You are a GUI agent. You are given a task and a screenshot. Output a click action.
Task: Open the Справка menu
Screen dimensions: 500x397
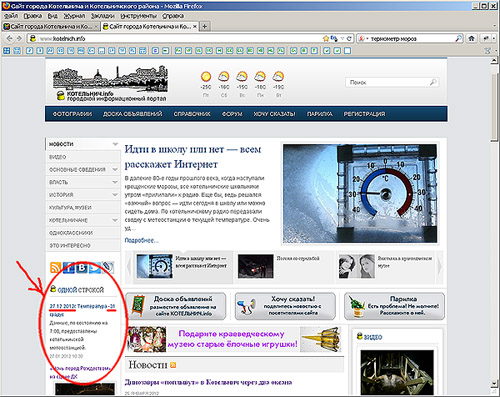pyautogui.click(x=173, y=16)
